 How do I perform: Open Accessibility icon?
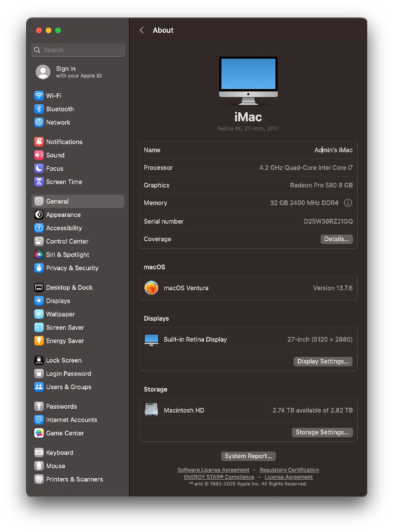(39, 228)
